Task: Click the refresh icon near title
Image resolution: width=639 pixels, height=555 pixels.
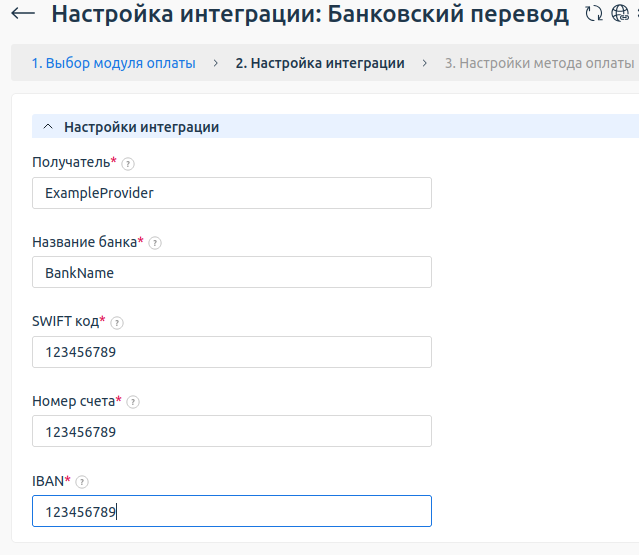Action: point(594,13)
